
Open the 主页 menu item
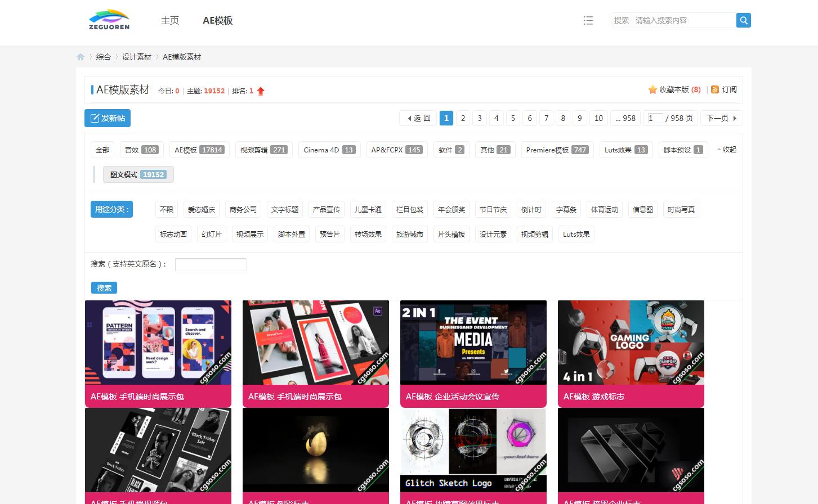pos(170,20)
